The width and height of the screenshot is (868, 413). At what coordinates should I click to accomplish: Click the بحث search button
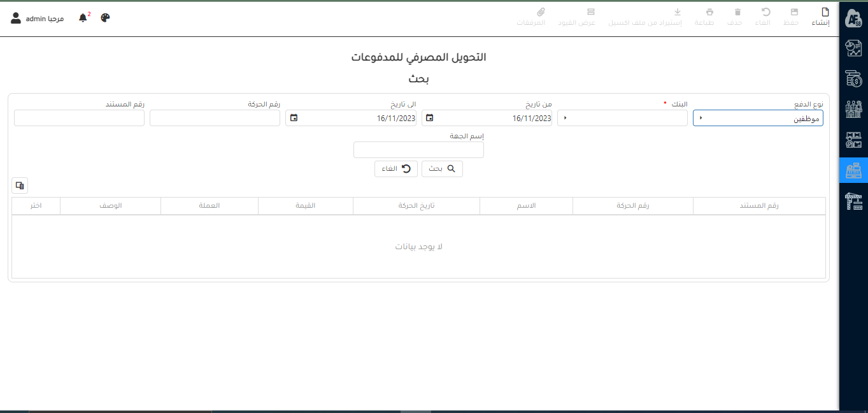tap(442, 169)
